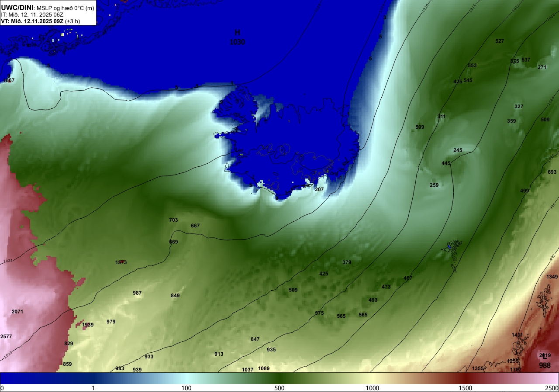Image resolution: width=559 pixels, height=392 pixels.
Task: Click the '500' tick on the color scale
Action: (279, 388)
